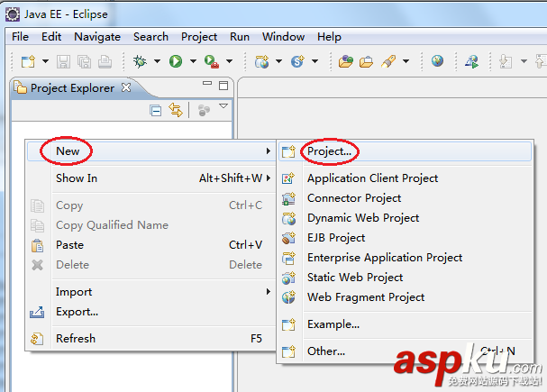This screenshot has width=547, height=392.
Task: Click the New wizard toolbar icon
Action: pyautogui.click(x=28, y=61)
